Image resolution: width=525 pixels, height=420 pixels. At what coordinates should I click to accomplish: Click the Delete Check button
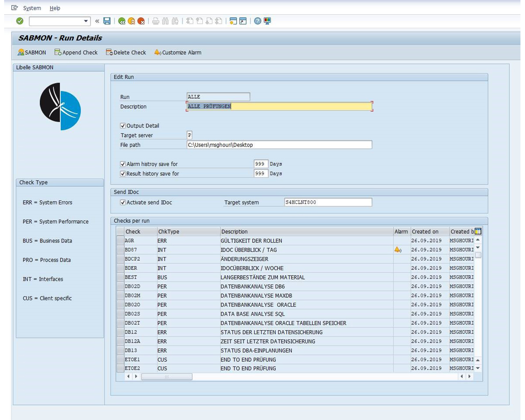pos(126,52)
